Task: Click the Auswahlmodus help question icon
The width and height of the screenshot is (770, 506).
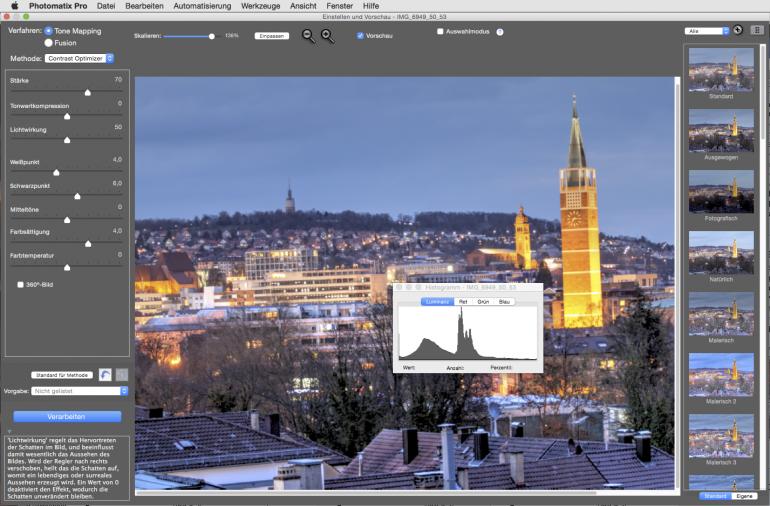Action: tap(499, 32)
